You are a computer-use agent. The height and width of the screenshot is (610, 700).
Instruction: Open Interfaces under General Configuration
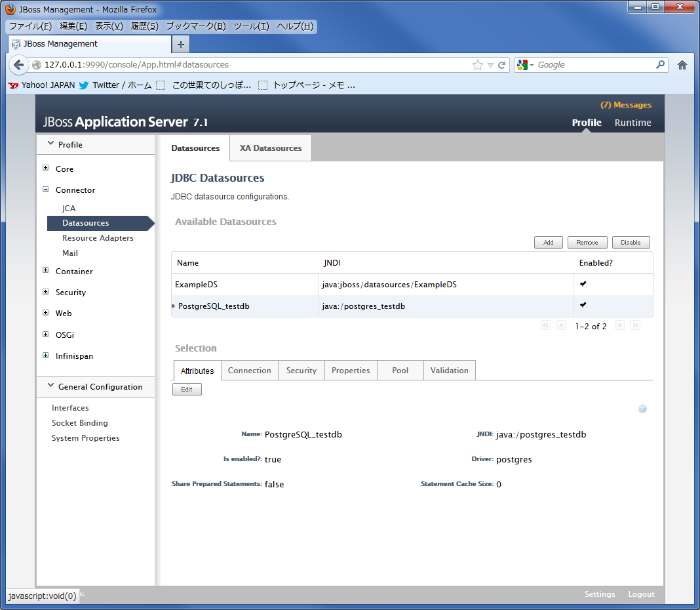[x=70, y=407]
